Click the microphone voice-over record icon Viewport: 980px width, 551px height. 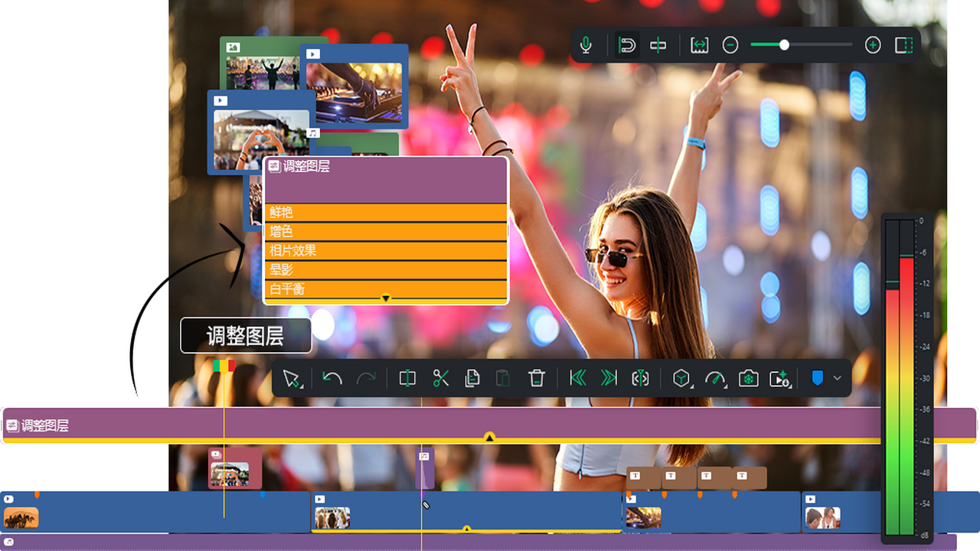586,46
